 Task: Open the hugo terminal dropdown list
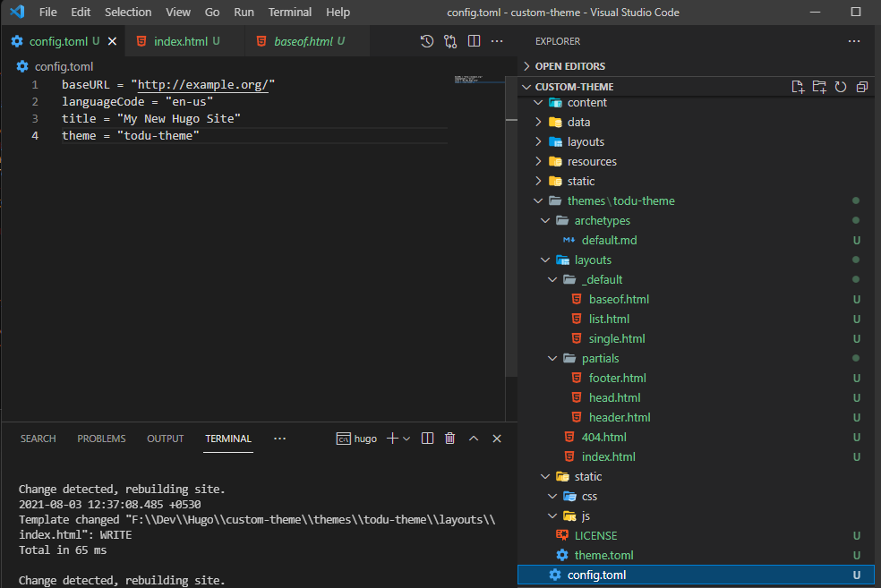coord(407,438)
